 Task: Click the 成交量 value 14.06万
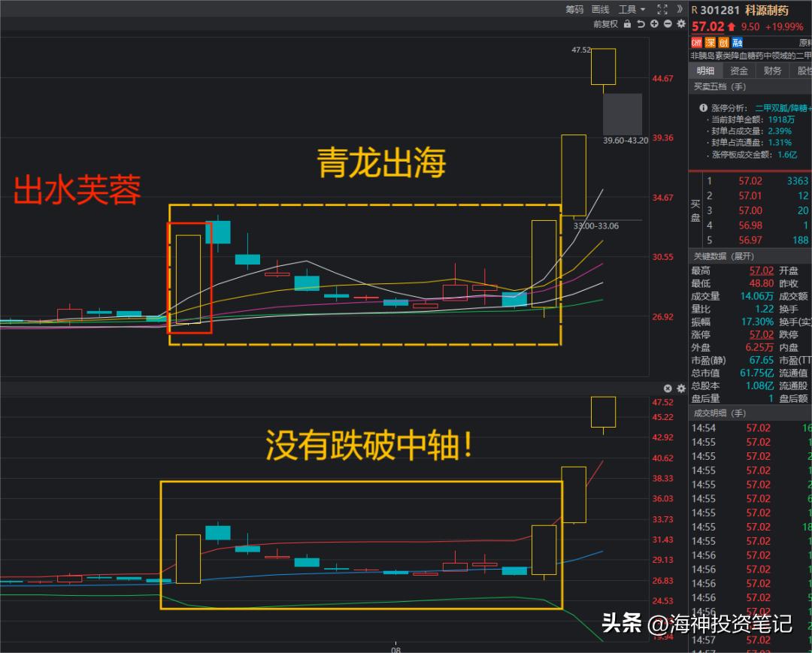[757, 296]
